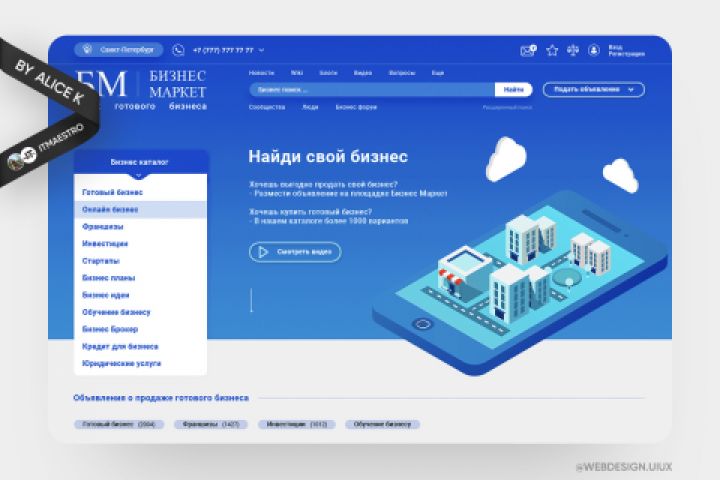
Task: Click the Обучение бизнесу filter tag
Action: click(382, 424)
